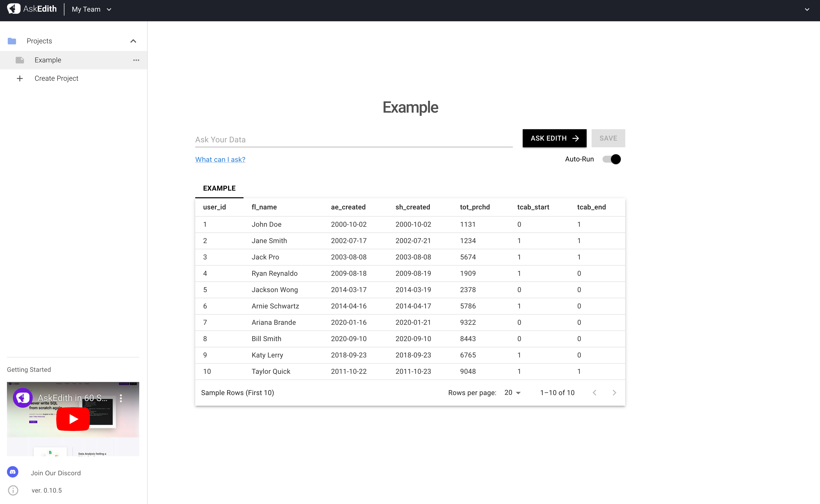Switch to the EXAMPLE table tab
This screenshot has height=504, width=820.
(x=219, y=188)
